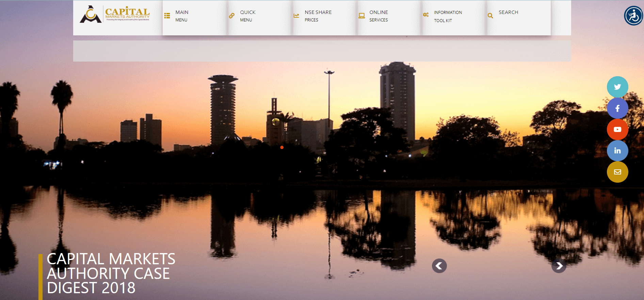Open the Facebook social icon

click(x=617, y=109)
